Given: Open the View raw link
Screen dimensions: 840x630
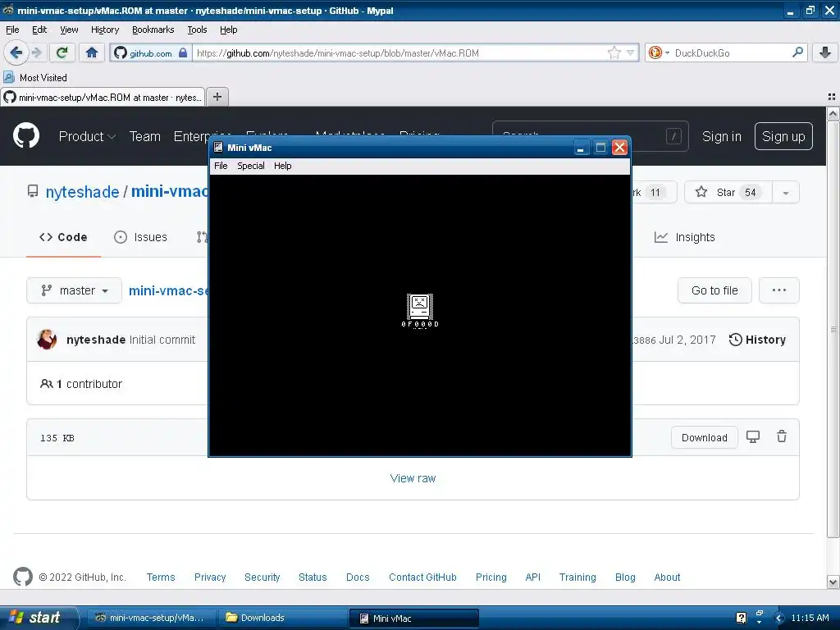Looking at the screenshot, I should coord(413,478).
